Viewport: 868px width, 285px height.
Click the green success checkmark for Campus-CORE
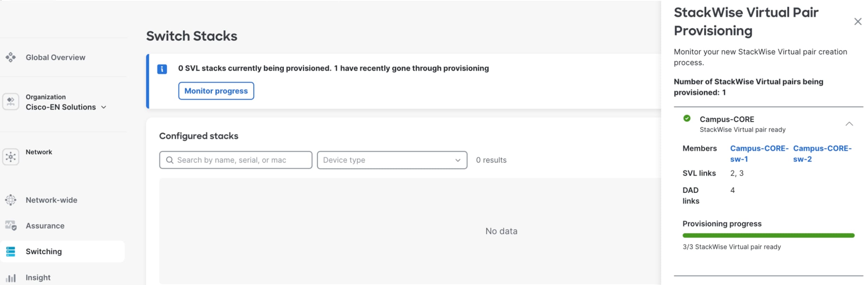(687, 119)
